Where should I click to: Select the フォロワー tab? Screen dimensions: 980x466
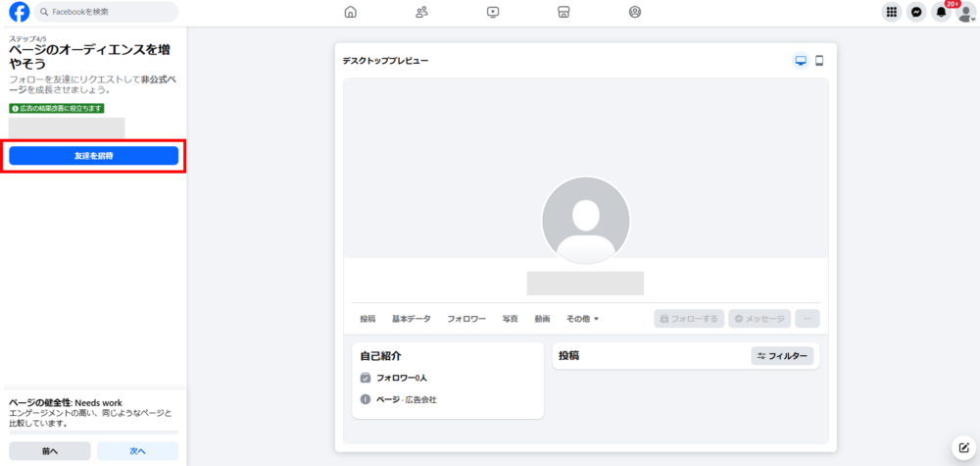[466, 319]
